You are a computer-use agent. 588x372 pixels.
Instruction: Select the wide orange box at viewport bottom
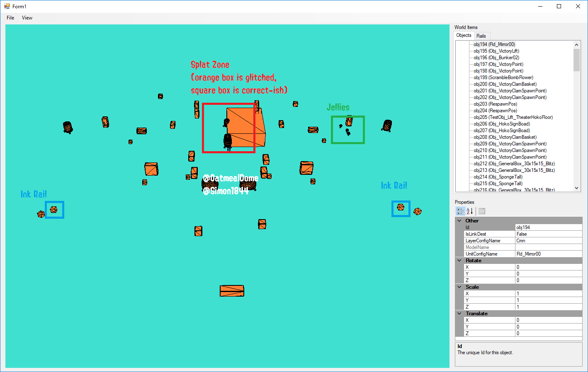point(232,291)
